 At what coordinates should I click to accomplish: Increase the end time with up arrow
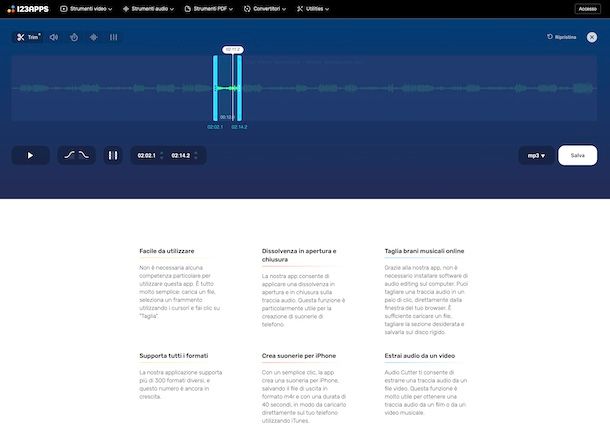click(196, 153)
